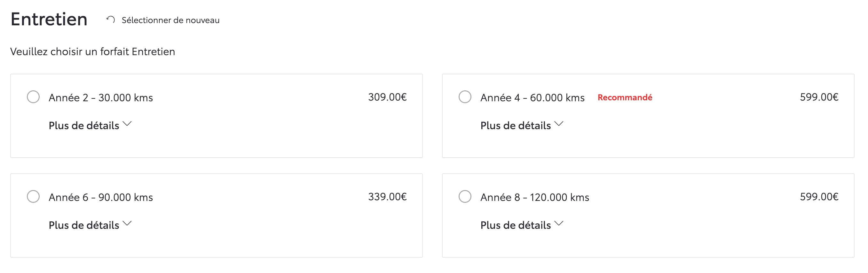Click the chevron icon under Année 2
The height and width of the screenshot is (273, 868).
127,124
